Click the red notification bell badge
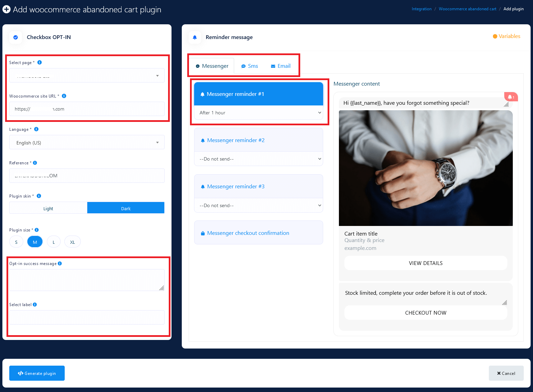The width and height of the screenshot is (533, 392). point(511,97)
